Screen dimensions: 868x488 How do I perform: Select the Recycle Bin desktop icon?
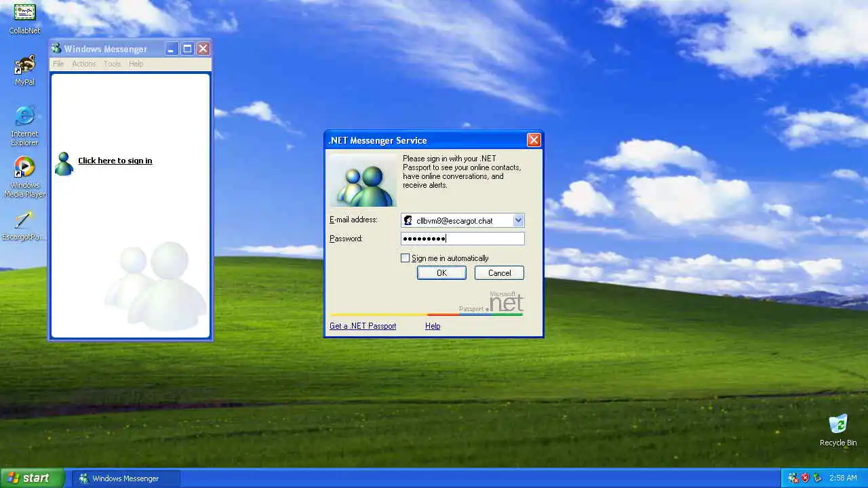[x=838, y=425]
